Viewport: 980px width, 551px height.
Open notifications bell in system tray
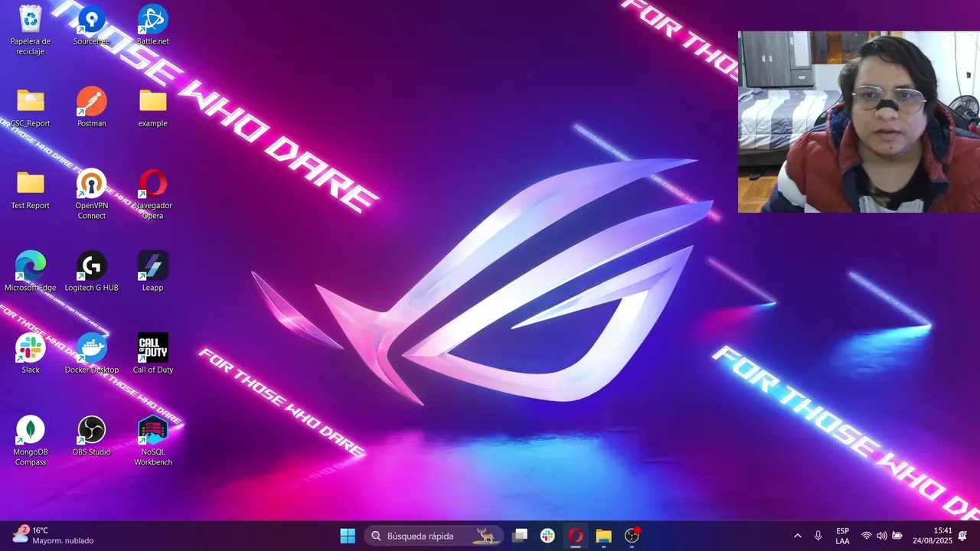pos(962,536)
